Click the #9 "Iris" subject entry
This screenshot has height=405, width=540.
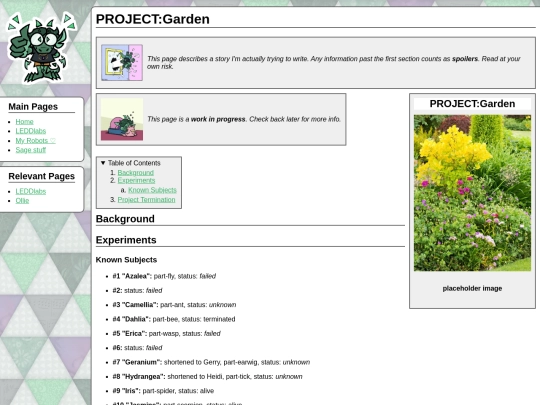point(163,391)
